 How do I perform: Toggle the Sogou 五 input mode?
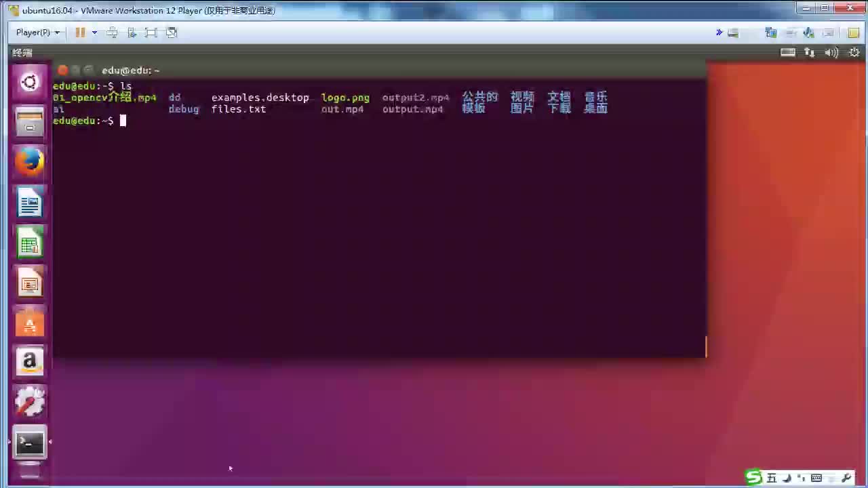772,479
